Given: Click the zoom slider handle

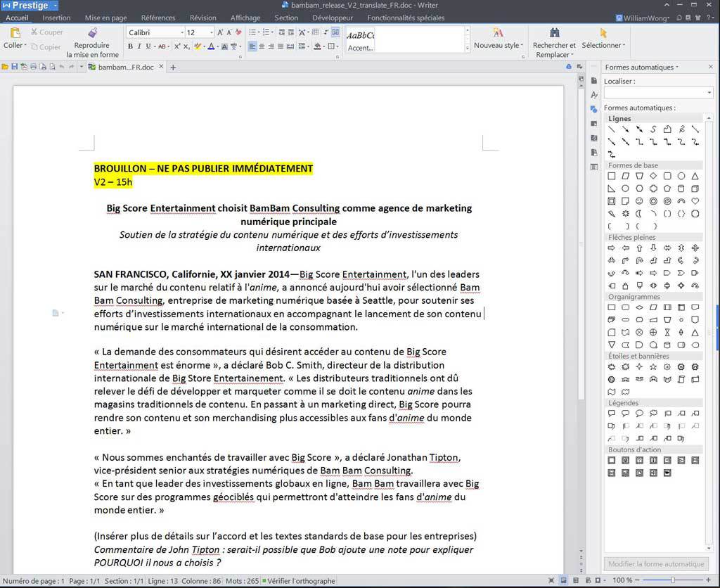Looking at the screenshot, I should [673, 580].
